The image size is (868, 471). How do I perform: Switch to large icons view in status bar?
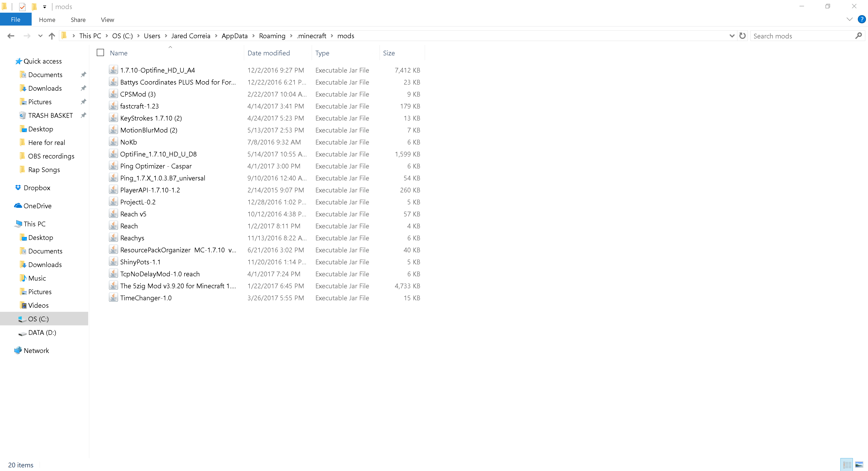pos(859,465)
